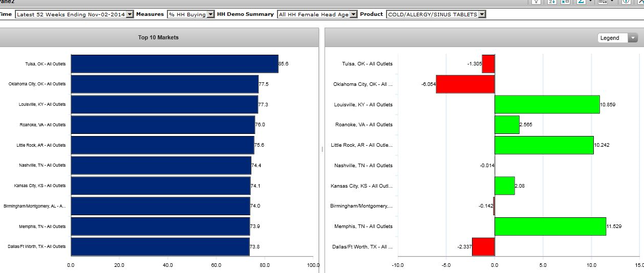Expand the Measures dropdown showing % HH Buying
Image resolution: width=644 pixels, height=273 pixels.
pos(210,14)
